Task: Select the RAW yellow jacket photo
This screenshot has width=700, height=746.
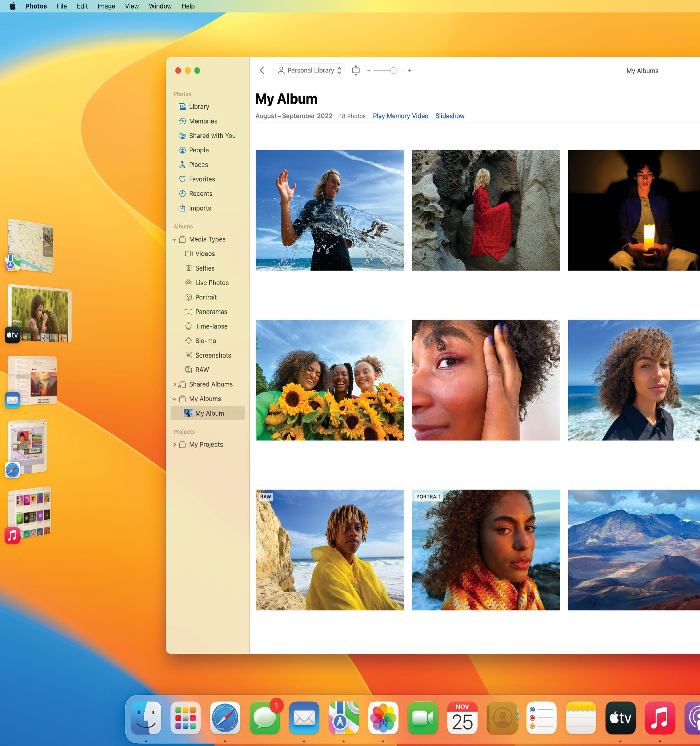Action: (x=330, y=550)
